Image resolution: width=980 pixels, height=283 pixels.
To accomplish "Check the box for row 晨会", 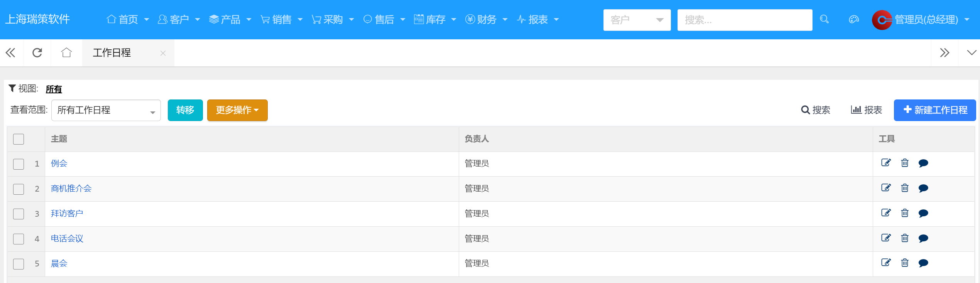I will 19,264.
